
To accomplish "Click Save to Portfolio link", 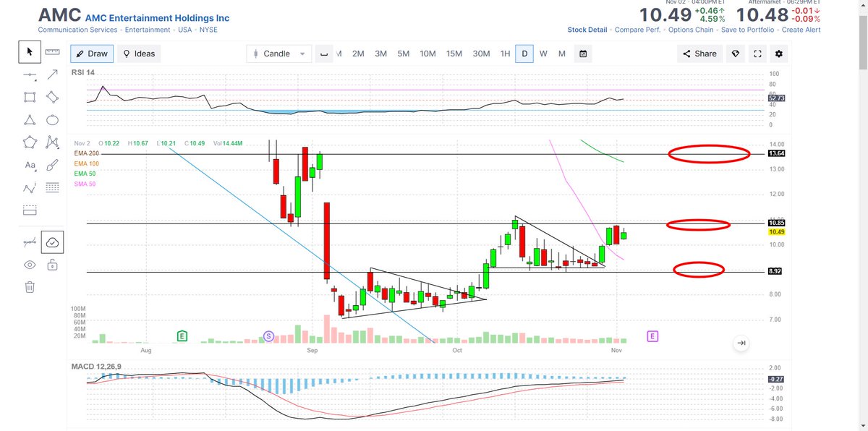I will [749, 30].
